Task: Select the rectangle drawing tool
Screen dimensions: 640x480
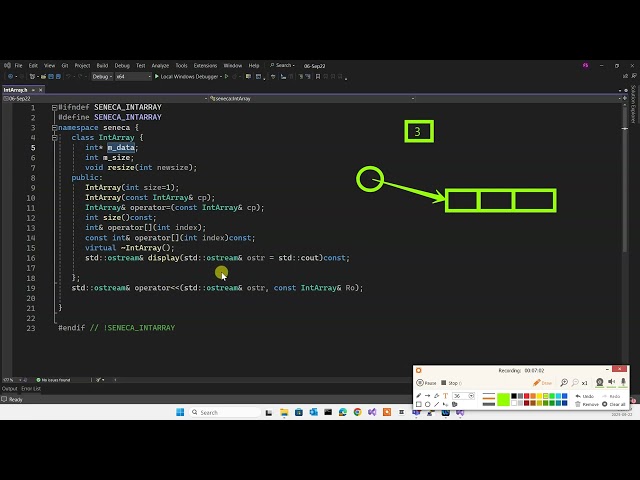Action: [419, 405]
